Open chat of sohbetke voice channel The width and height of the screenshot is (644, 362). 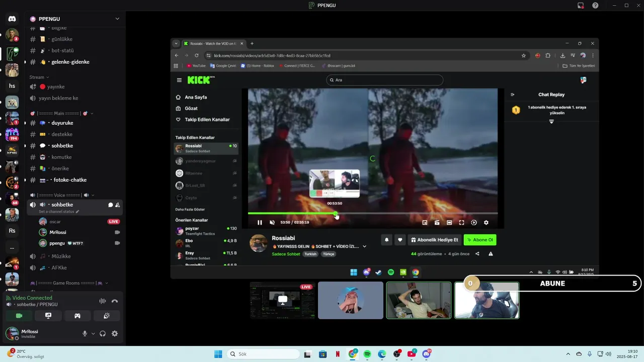(110, 205)
